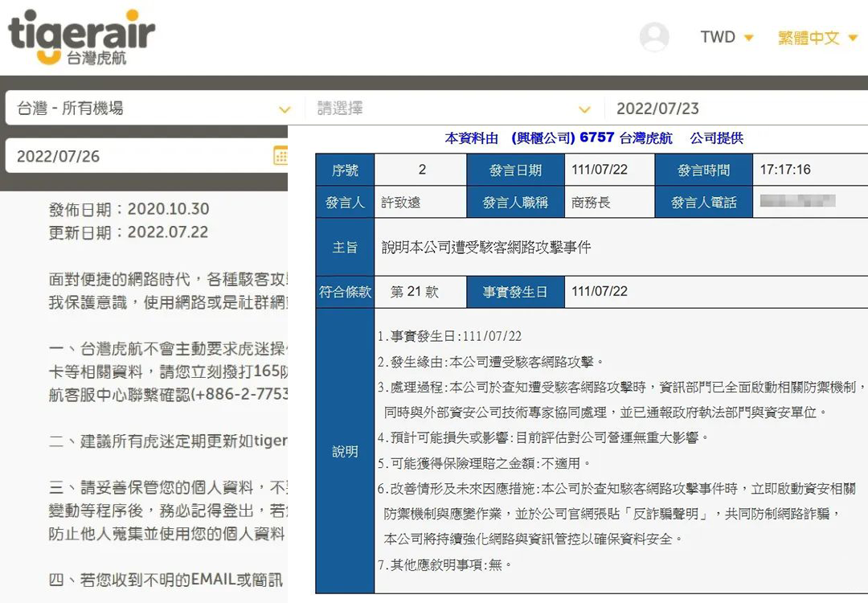Click the 發言人職稱 header cell
This screenshot has height=603, width=868.
[515, 202]
